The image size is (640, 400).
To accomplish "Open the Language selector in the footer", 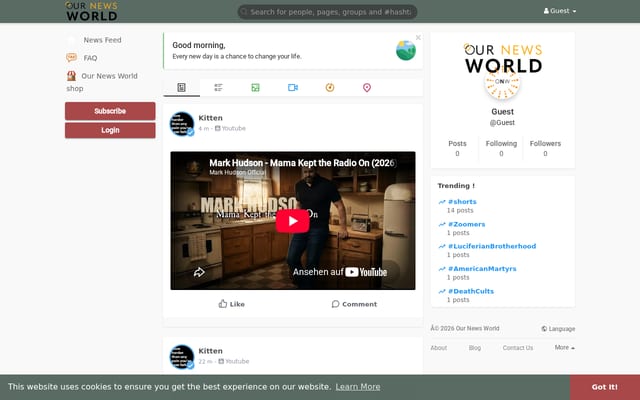I will (558, 329).
